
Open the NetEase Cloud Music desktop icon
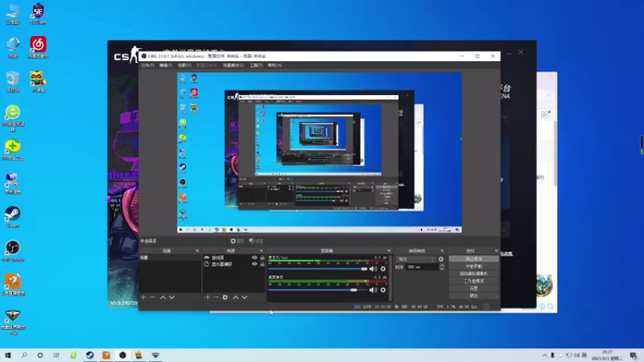coord(38,47)
